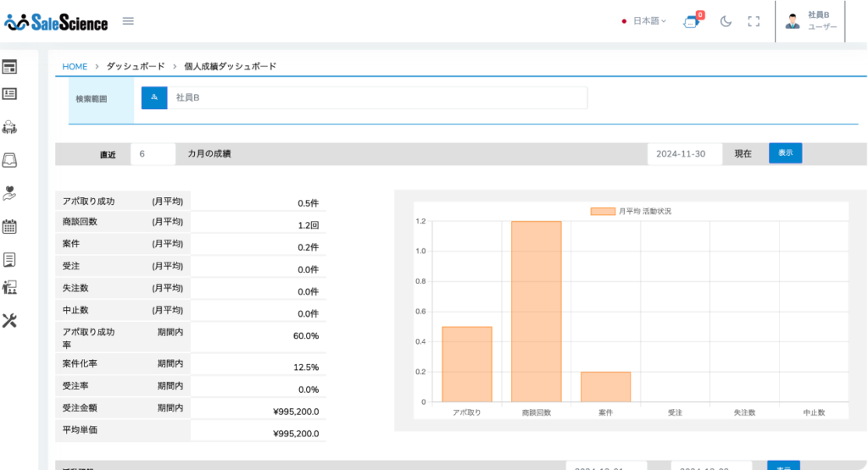This screenshot has height=470, width=868.
Task: Open the wrench tools settings icon
Action: 10,320
